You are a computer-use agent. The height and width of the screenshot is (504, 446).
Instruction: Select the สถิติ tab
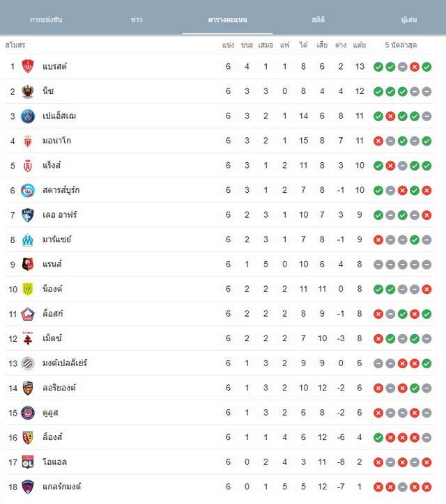318,19
